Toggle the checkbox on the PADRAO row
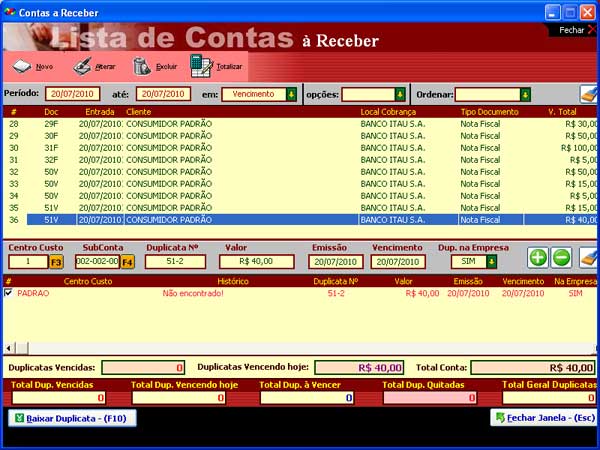The width and height of the screenshot is (600, 450). [x=8, y=293]
